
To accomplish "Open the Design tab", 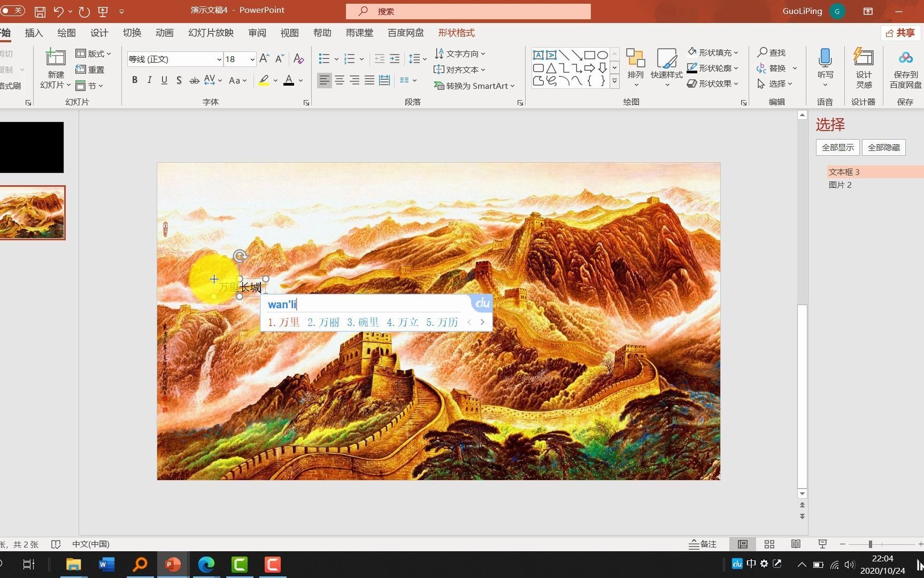I will tap(99, 33).
